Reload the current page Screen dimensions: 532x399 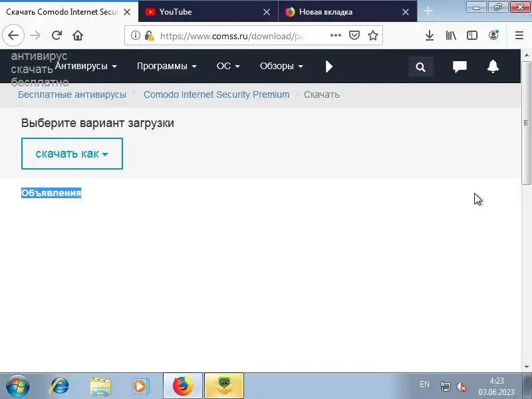57,35
